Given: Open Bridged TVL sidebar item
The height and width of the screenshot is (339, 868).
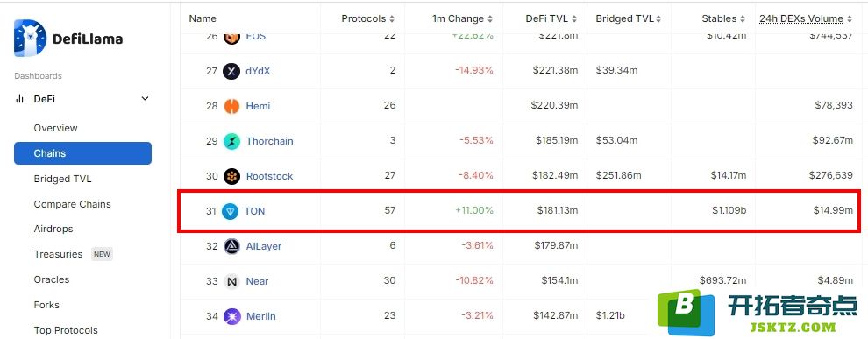Looking at the screenshot, I should point(62,179).
